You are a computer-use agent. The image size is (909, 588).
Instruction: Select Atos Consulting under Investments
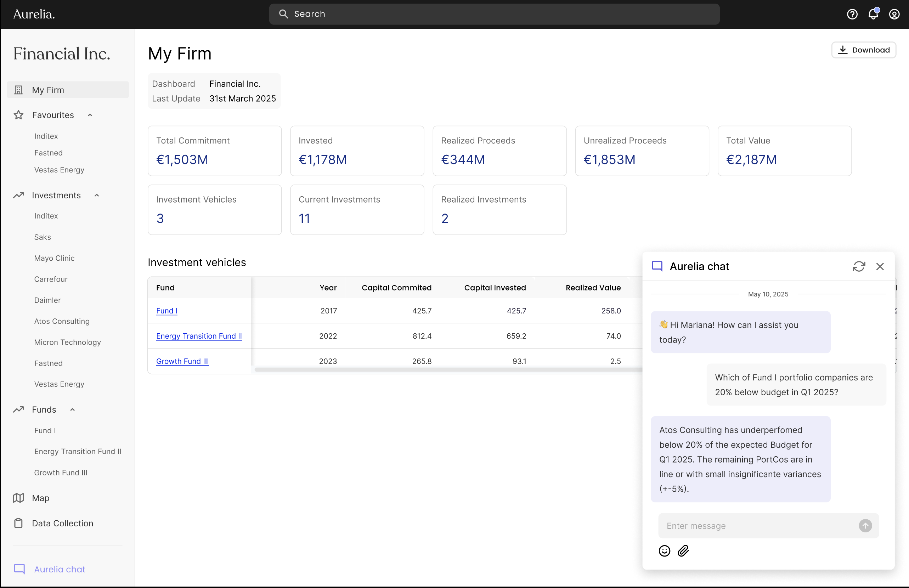(x=62, y=321)
